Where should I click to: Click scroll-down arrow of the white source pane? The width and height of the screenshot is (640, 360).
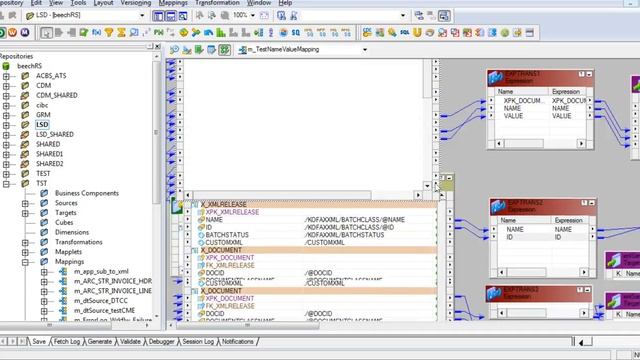click(427, 186)
